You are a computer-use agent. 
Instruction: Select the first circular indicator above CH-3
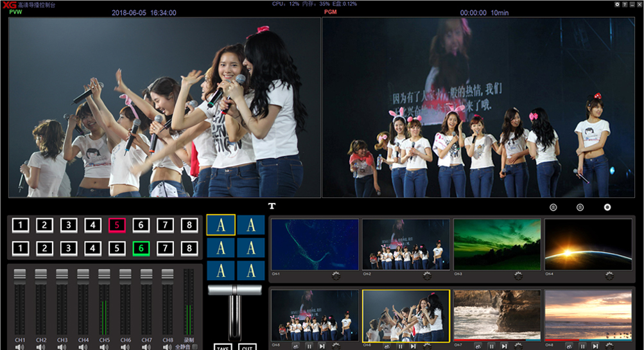coord(553,207)
